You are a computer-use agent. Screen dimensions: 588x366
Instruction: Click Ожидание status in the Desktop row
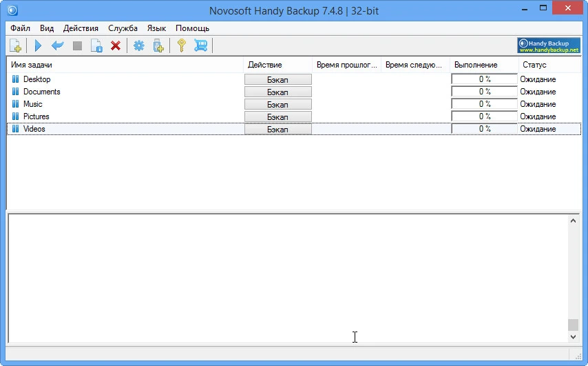click(x=538, y=79)
